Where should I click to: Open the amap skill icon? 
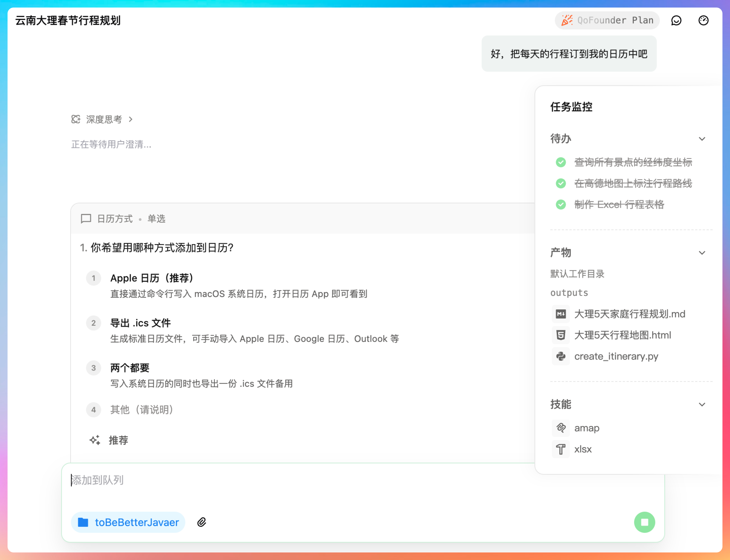pyautogui.click(x=561, y=428)
